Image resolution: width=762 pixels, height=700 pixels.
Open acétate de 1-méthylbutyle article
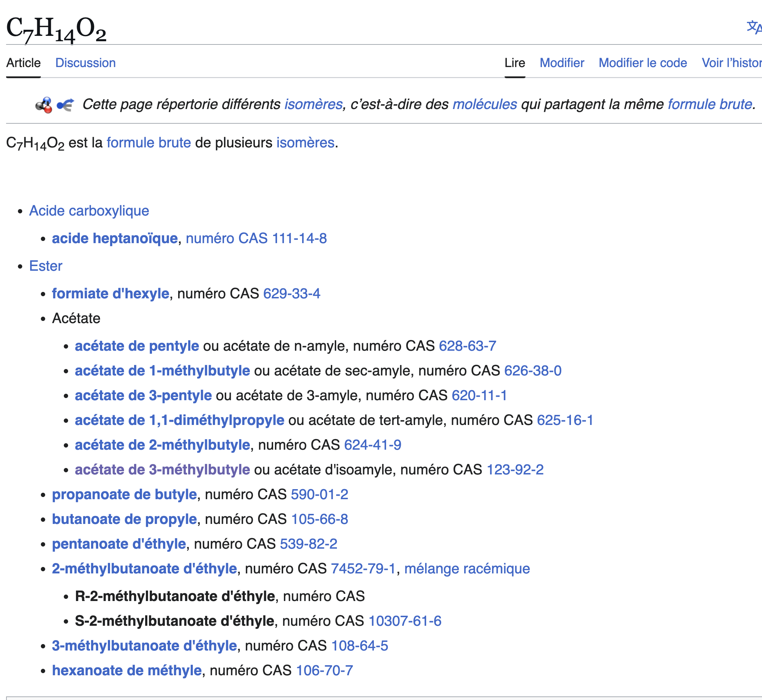click(x=162, y=371)
